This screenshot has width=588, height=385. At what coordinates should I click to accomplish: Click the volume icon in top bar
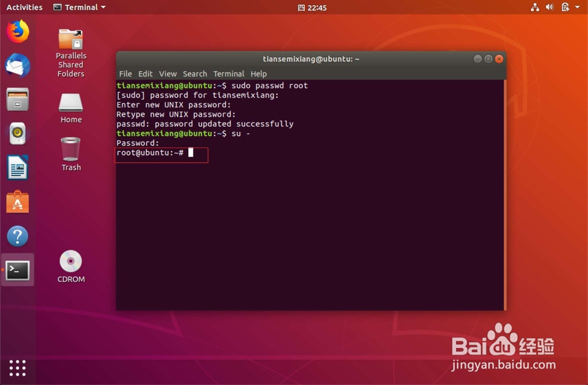[x=550, y=7]
